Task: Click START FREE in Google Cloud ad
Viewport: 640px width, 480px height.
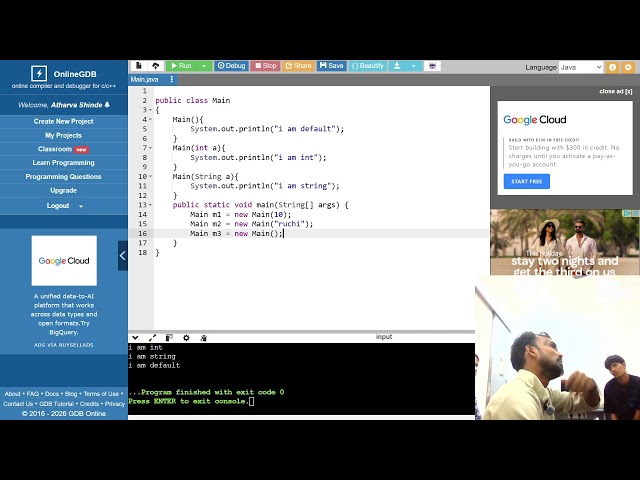Action: coord(527,181)
